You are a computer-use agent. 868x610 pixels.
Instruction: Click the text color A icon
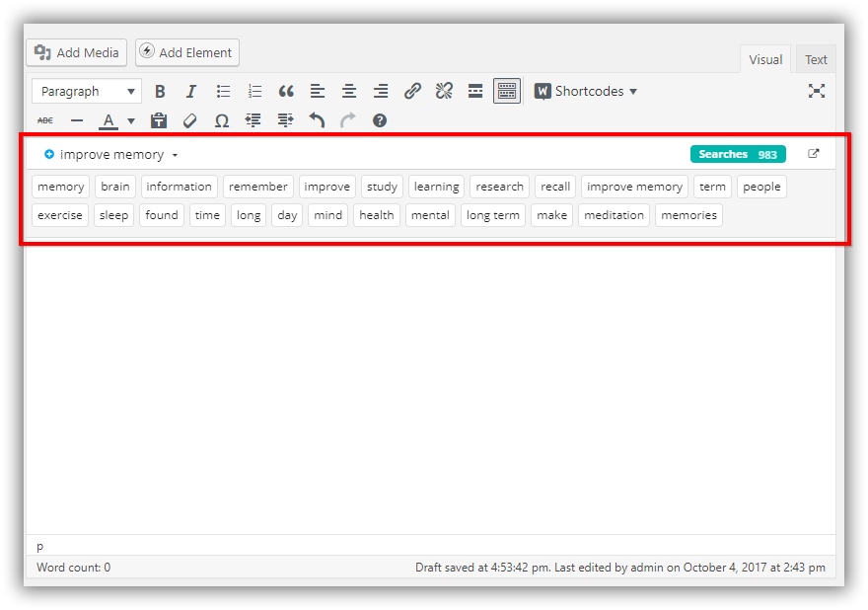pos(108,120)
